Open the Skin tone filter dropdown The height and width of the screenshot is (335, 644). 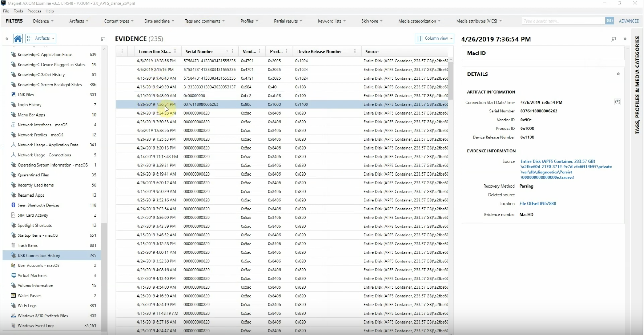point(372,21)
